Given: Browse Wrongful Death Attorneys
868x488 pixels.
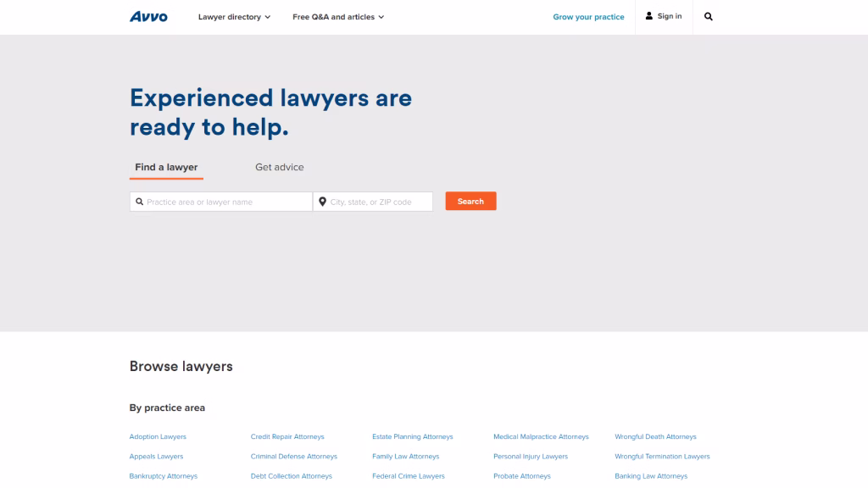Looking at the screenshot, I should point(655,436).
